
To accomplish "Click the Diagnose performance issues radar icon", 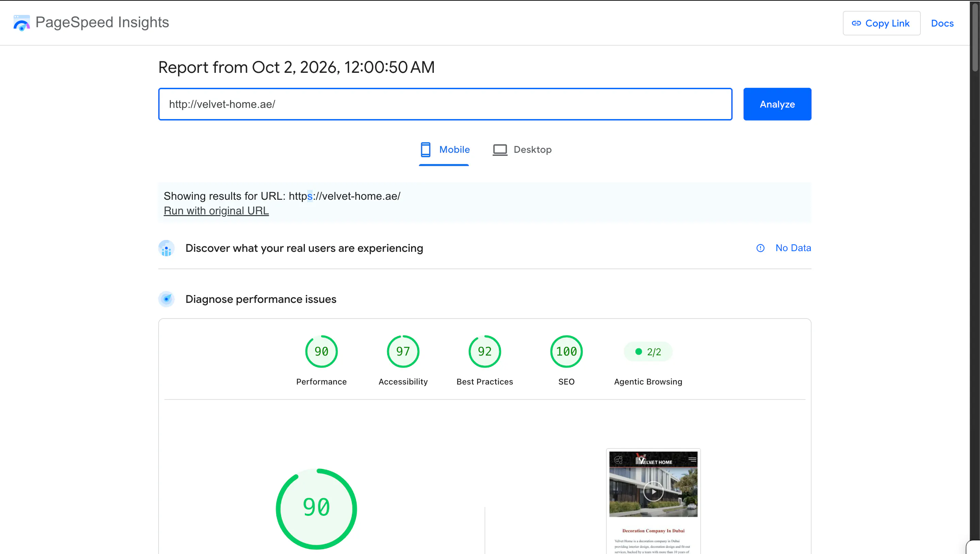I will [166, 299].
